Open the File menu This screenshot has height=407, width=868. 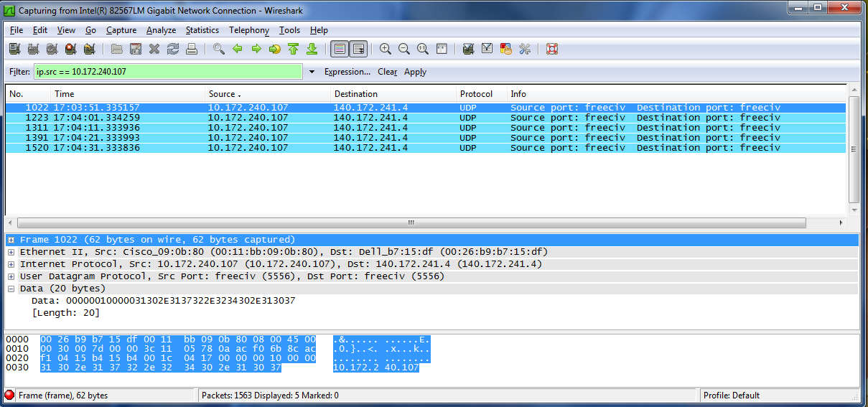17,30
